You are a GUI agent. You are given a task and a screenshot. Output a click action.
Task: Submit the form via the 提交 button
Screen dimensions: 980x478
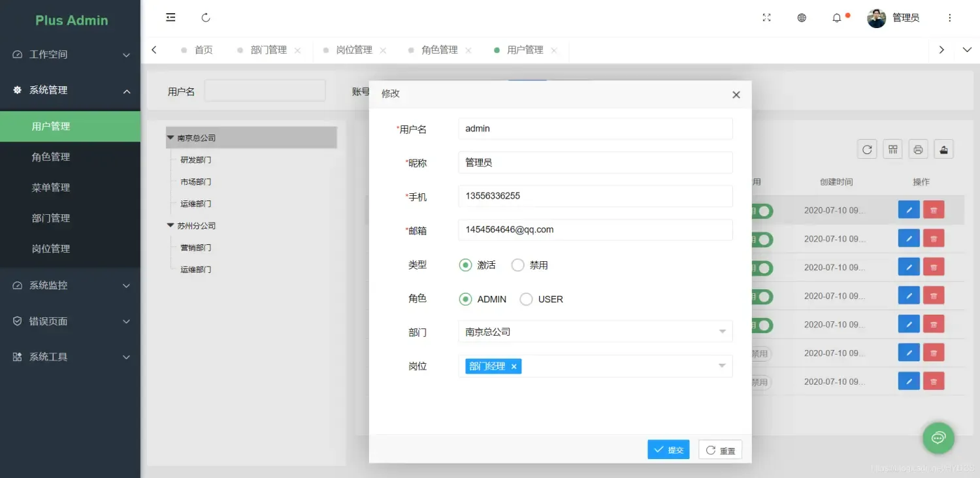coord(668,449)
